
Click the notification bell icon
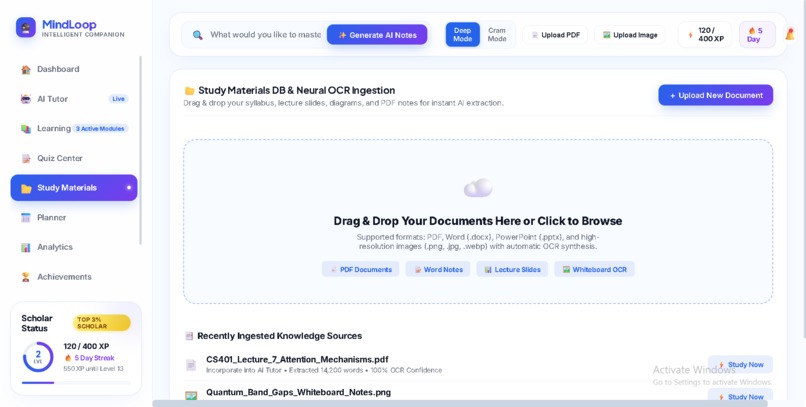[x=790, y=34]
